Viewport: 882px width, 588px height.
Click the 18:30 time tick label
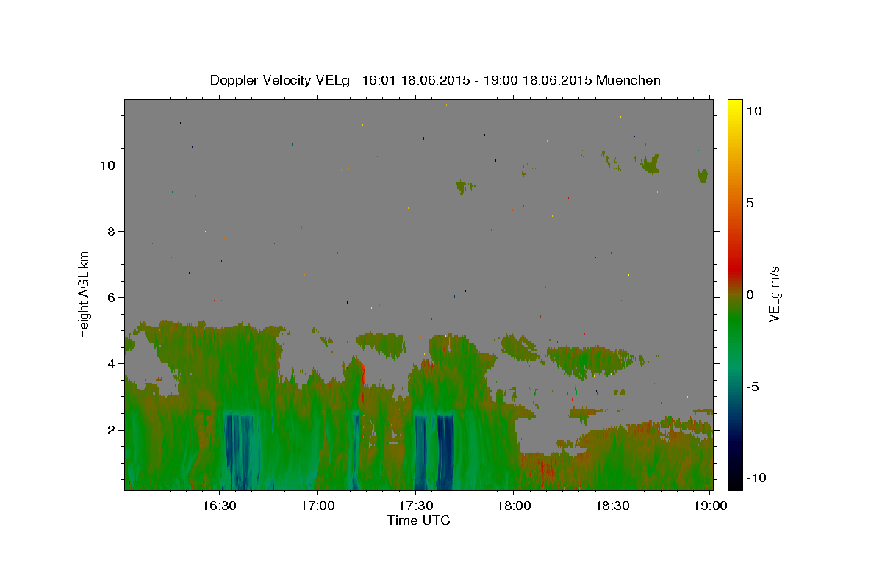coord(612,506)
